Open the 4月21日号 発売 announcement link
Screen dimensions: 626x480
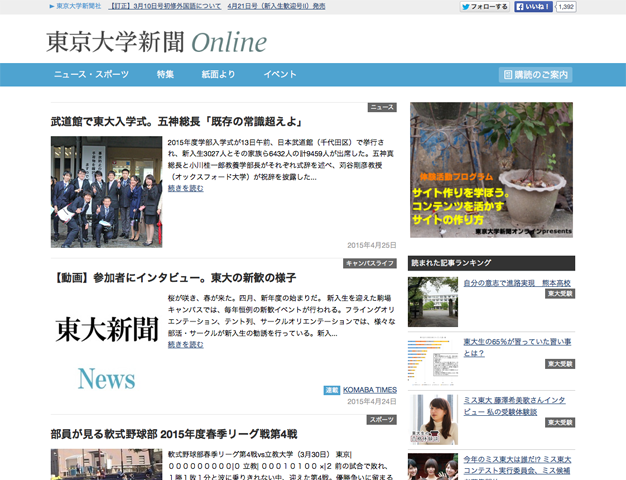coord(276,6)
